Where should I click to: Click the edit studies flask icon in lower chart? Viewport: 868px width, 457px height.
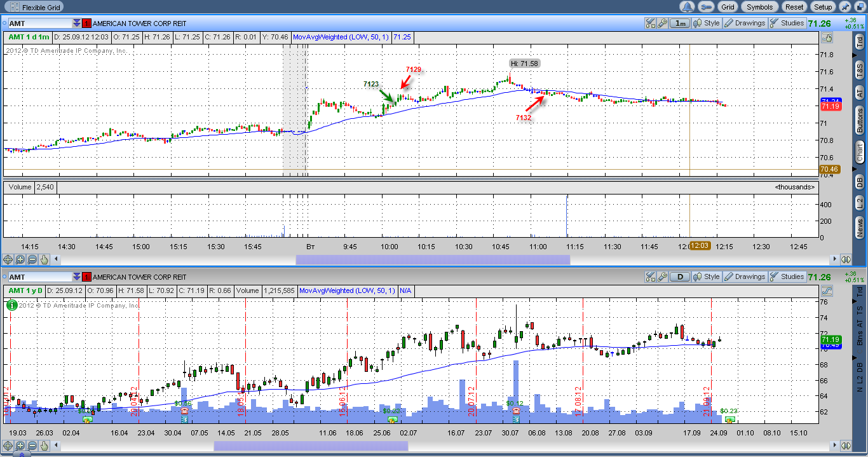tap(651, 277)
